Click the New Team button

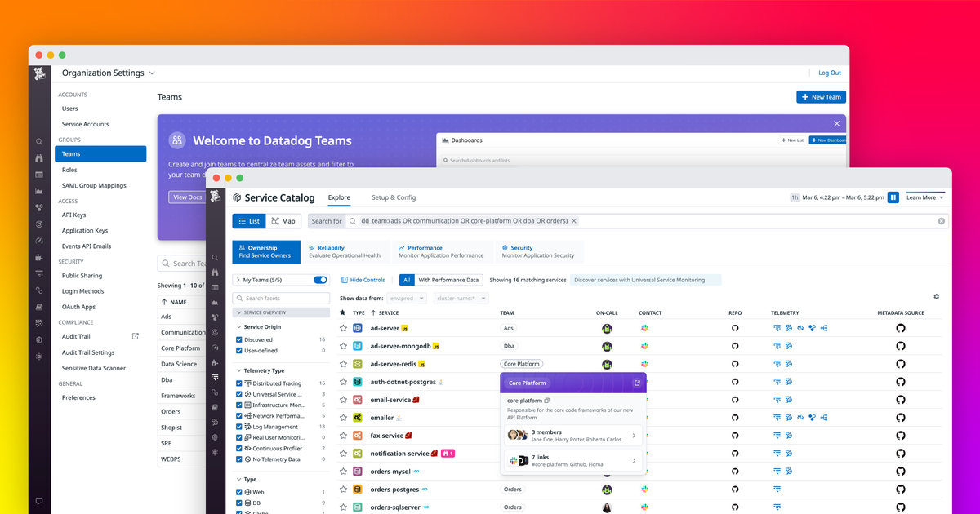click(821, 97)
